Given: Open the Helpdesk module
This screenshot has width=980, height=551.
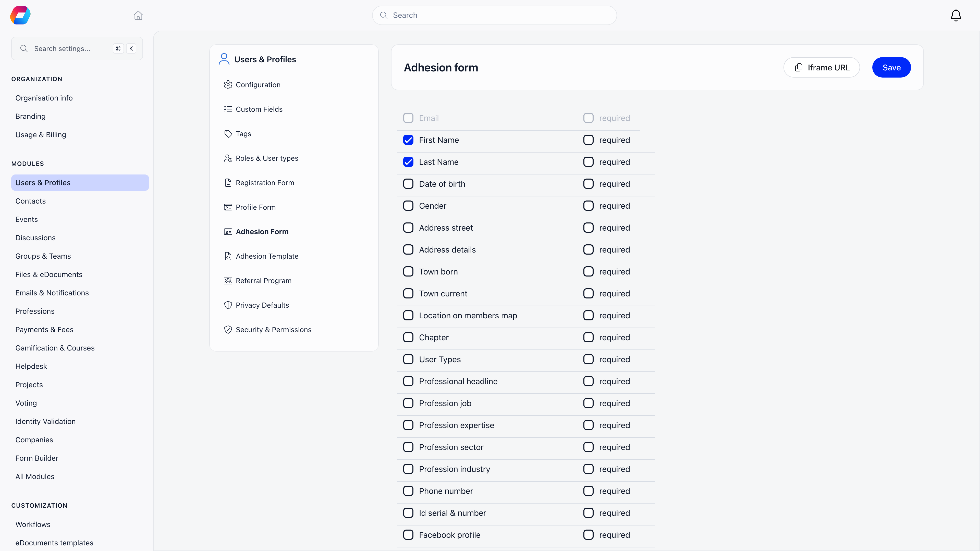Looking at the screenshot, I should (31, 366).
